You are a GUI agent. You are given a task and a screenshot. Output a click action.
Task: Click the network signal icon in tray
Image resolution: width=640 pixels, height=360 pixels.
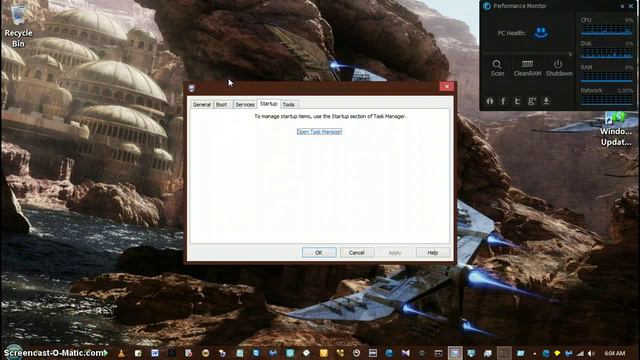pyautogui.click(x=580, y=353)
